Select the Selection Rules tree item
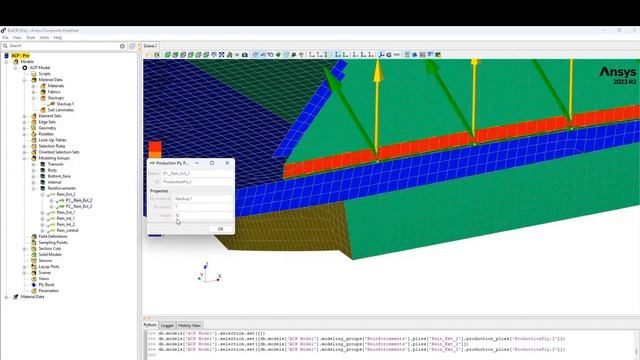This screenshot has width=640, height=360. point(52,146)
